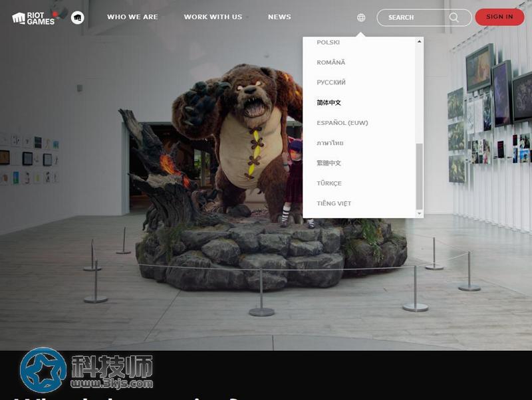The width and height of the screenshot is (532, 400).
Task: Choose Română from language list
Action: 331,62
